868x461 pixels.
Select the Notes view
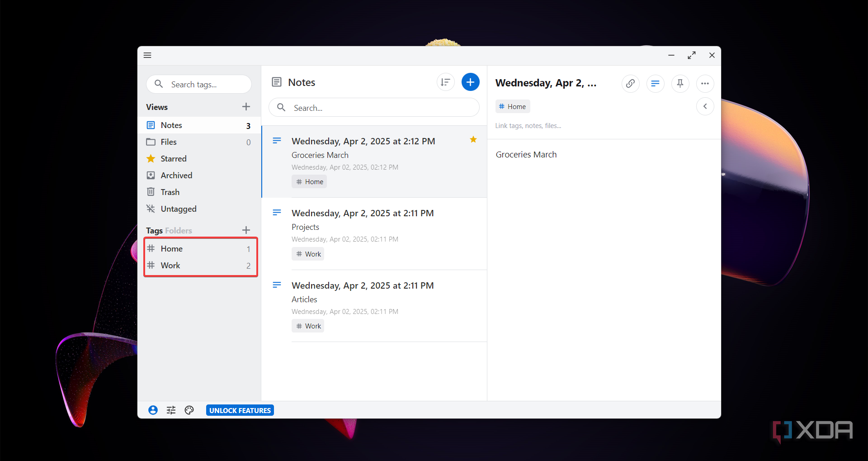199,125
